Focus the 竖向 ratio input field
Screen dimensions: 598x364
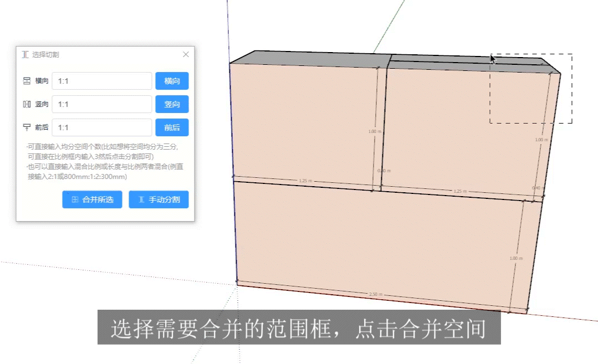click(x=101, y=104)
